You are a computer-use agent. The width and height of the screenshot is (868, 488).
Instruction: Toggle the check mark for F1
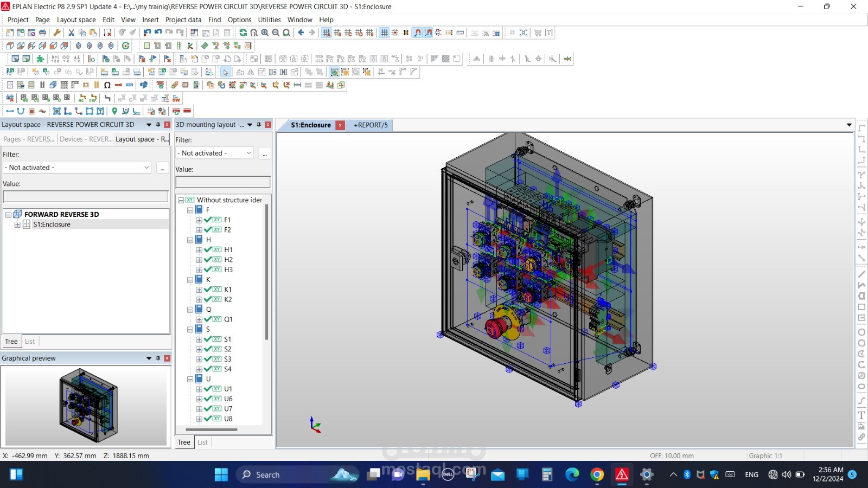tap(208, 220)
